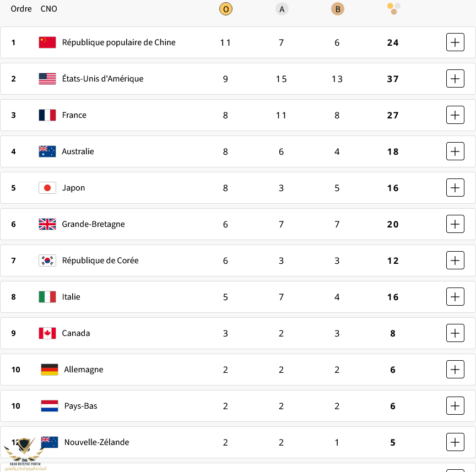Click the Canada flag icon
This screenshot has height=472, width=476.
pyautogui.click(x=47, y=333)
